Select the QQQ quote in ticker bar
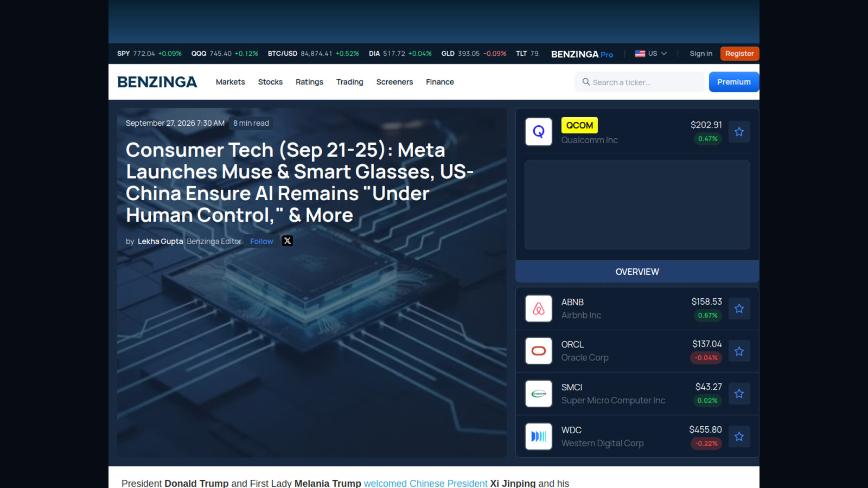Image resolution: width=868 pixels, height=488 pixels. point(225,54)
